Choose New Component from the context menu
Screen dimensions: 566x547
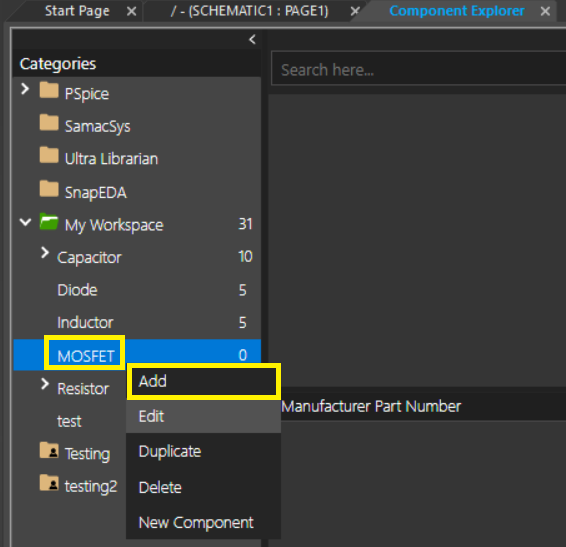point(204,522)
